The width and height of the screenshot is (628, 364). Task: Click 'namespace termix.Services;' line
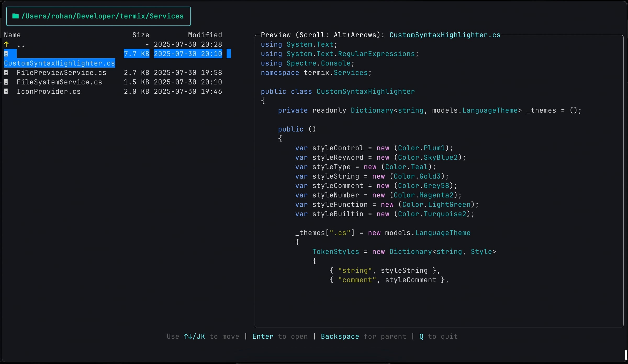[316, 73]
